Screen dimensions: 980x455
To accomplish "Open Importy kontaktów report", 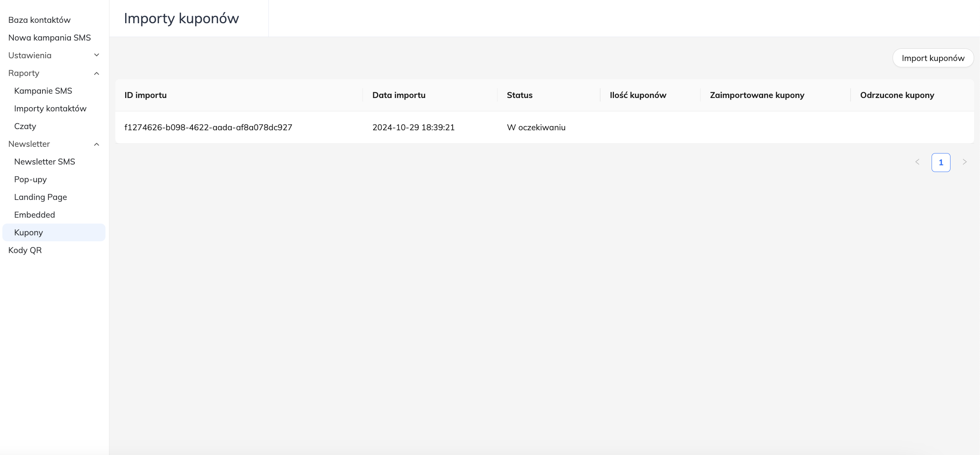I will pos(50,109).
